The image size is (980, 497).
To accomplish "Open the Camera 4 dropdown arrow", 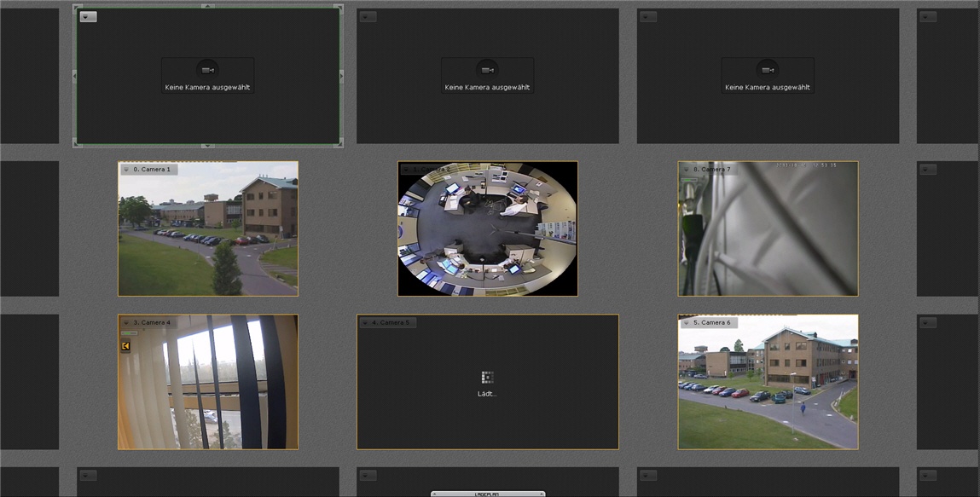I will coord(126,323).
